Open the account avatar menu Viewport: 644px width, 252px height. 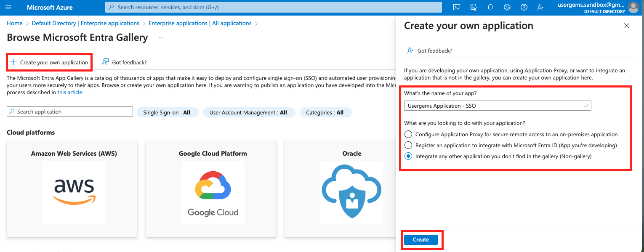click(x=633, y=7)
